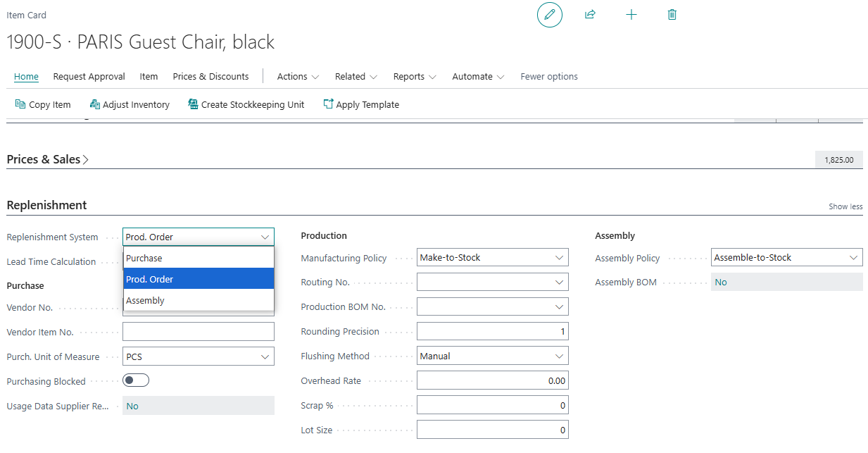Click the Fewer options button

pos(549,77)
